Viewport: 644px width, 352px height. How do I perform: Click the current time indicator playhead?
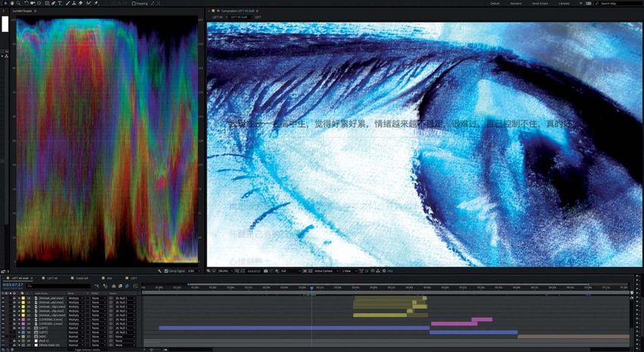point(311,288)
